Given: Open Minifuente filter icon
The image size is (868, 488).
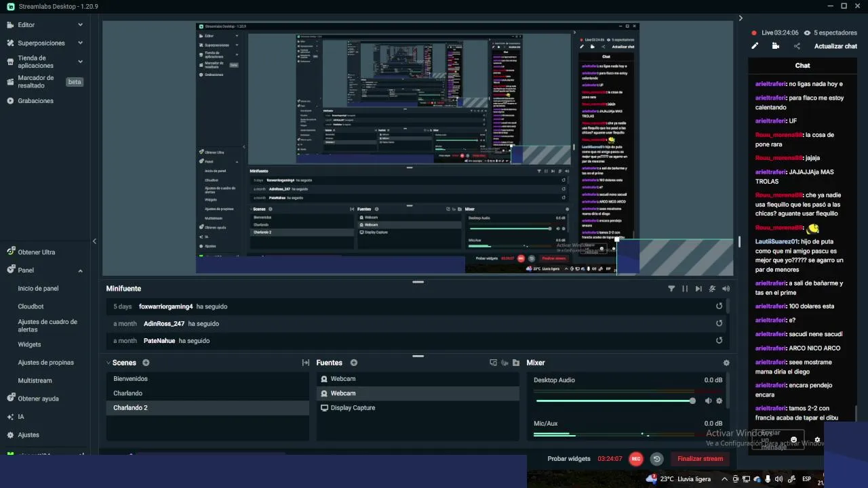Looking at the screenshot, I should coord(671,289).
